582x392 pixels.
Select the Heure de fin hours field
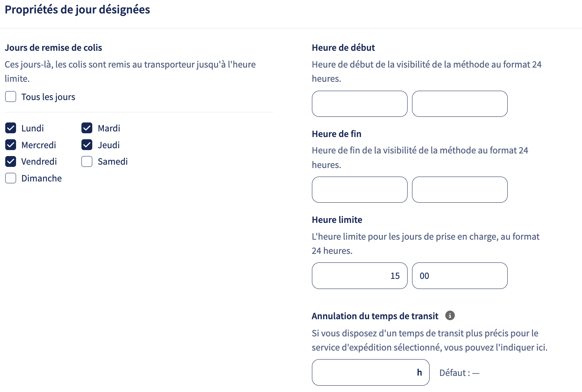coord(360,190)
